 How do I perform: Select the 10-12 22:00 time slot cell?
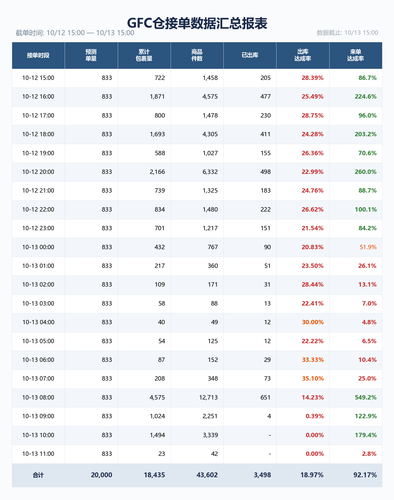(x=38, y=210)
